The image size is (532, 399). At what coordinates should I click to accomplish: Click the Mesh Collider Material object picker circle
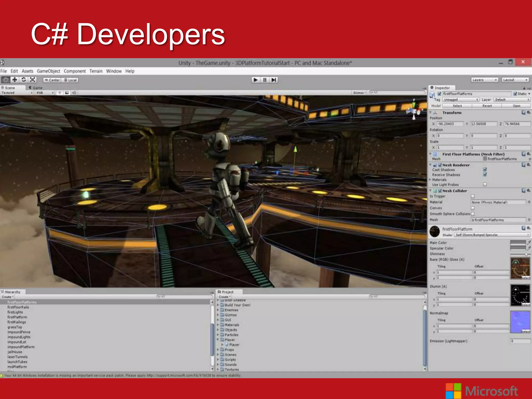point(529,202)
